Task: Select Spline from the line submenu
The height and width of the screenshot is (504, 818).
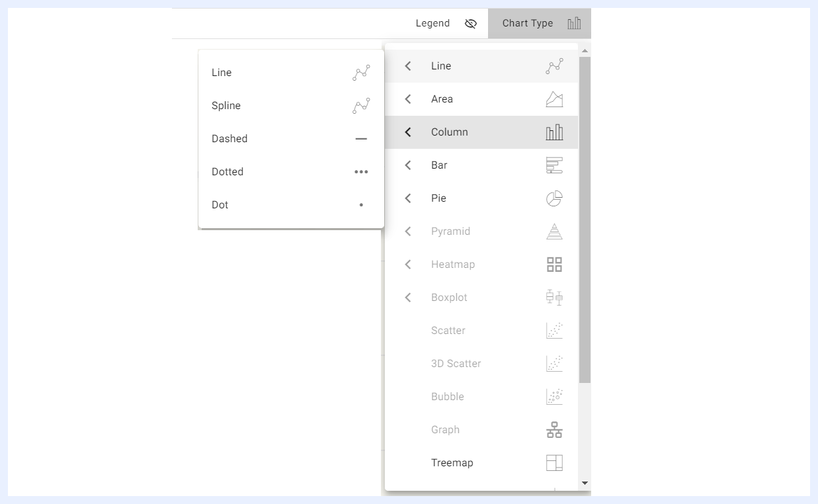Action: click(291, 106)
